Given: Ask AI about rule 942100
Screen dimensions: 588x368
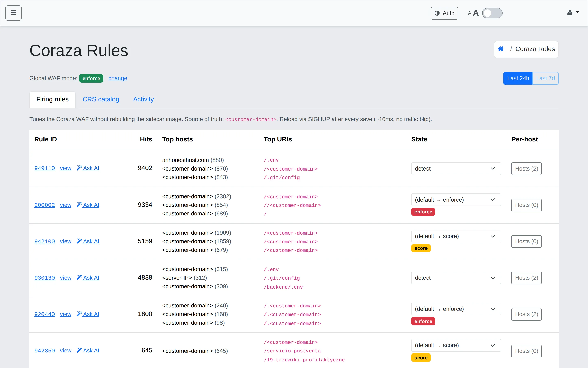Looking at the screenshot, I should (x=88, y=241).
